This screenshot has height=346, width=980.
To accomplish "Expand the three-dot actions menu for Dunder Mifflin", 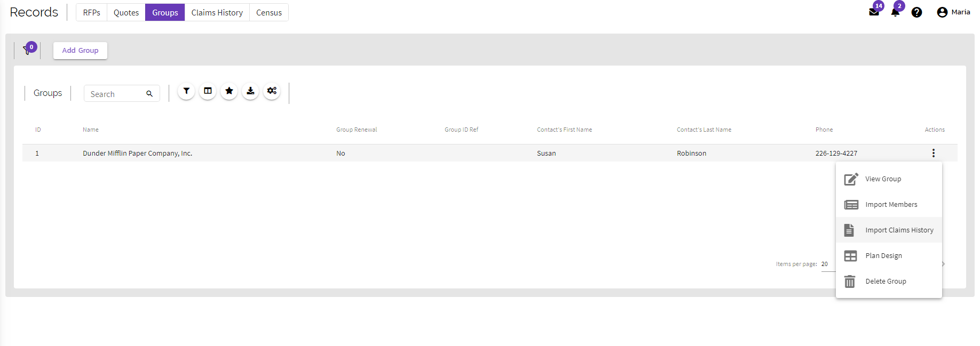I will 933,153.
